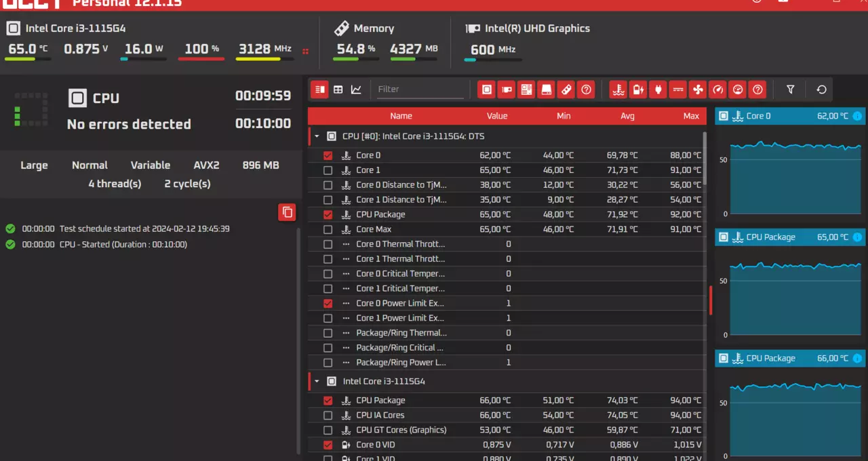
Task: Click the 'No errors detected' status text
Action: coord(129,124)
